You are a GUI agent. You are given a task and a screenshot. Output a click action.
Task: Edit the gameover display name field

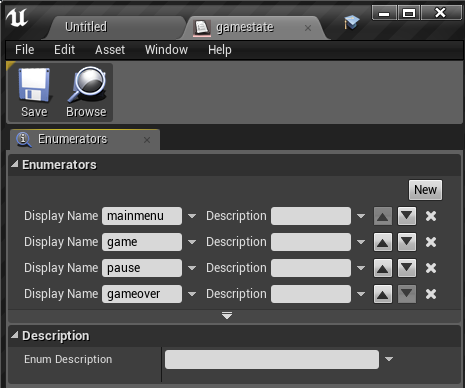[142, 294]
